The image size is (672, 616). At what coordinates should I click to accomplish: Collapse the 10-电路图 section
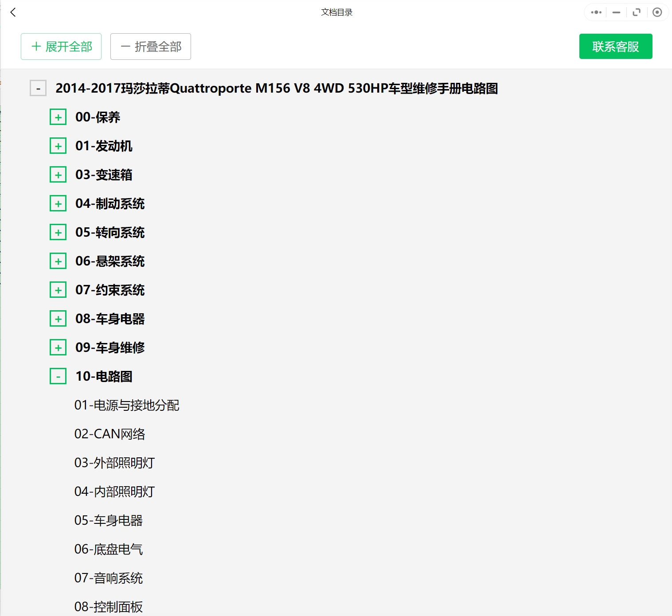point(58,376)
